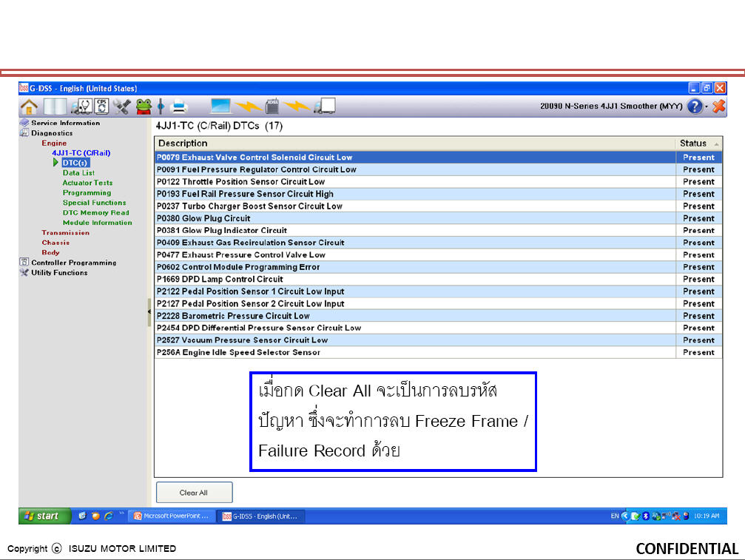This screenshot has width=745, height=560.
Task: Select Service Information in the tree
Action: (x=66, y=123)
